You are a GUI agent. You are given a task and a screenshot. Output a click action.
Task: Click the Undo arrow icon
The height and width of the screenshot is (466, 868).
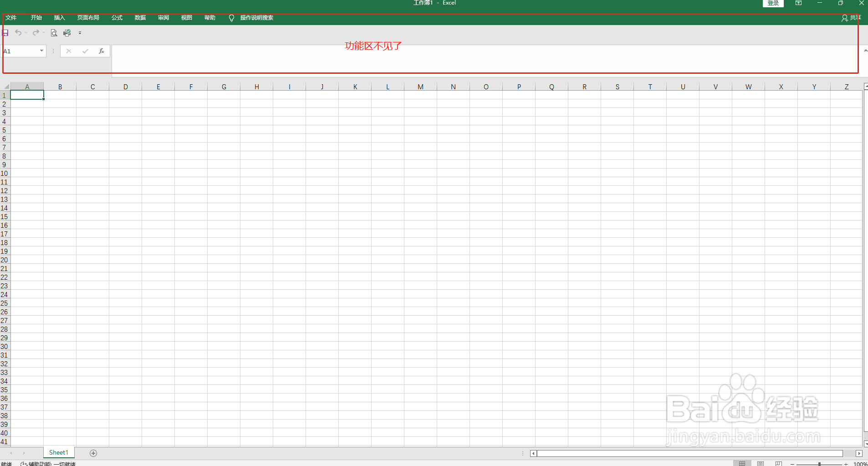pos(18,33)
